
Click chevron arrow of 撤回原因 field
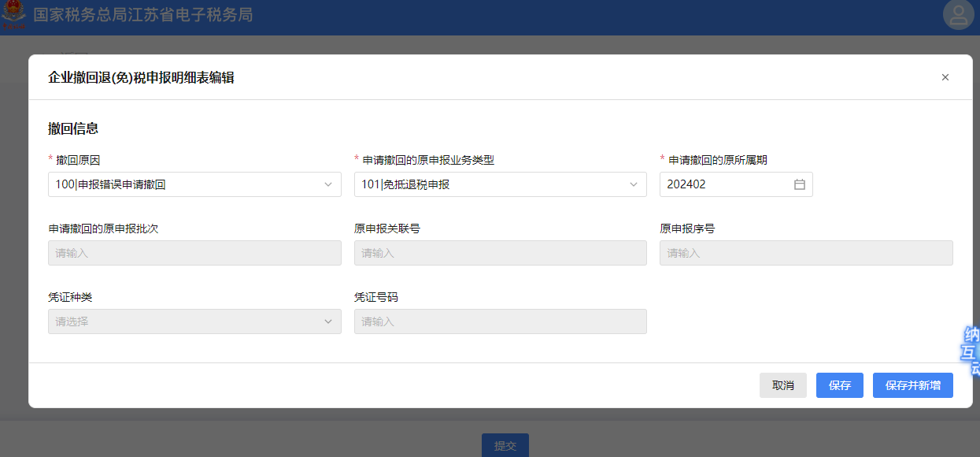(x=328, y=184)
